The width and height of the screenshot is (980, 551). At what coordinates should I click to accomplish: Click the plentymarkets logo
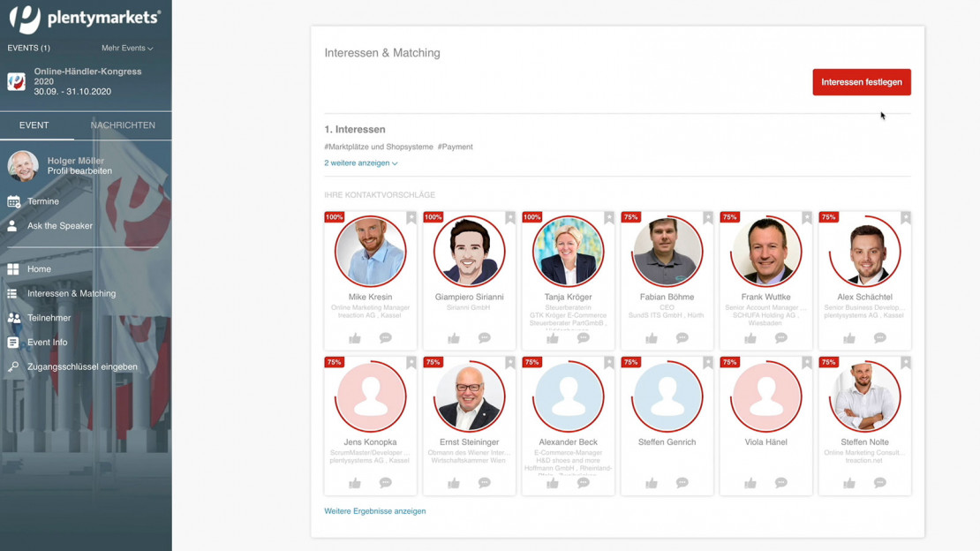coord(85,19)
